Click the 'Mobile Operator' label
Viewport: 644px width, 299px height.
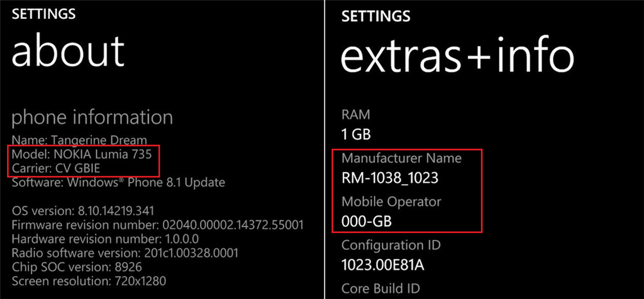(x=391, y=202)
